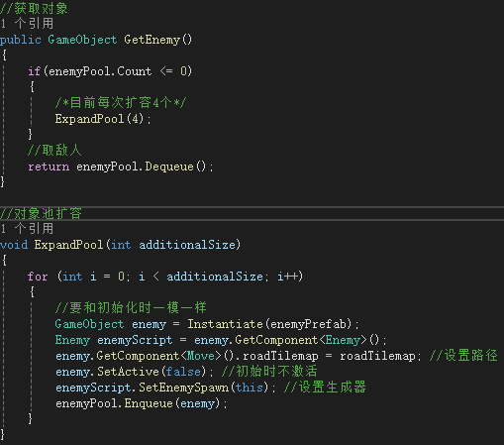Click the comment '//初始时不激活'

[x=269, y=372]
